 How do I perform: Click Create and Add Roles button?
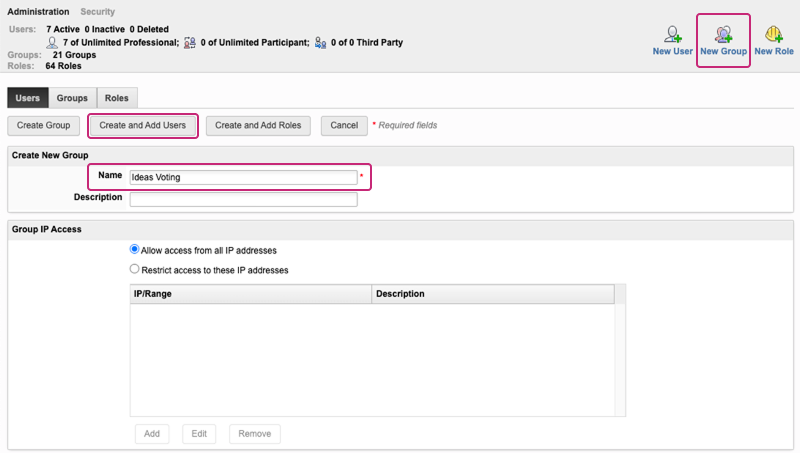click(258, 125)
